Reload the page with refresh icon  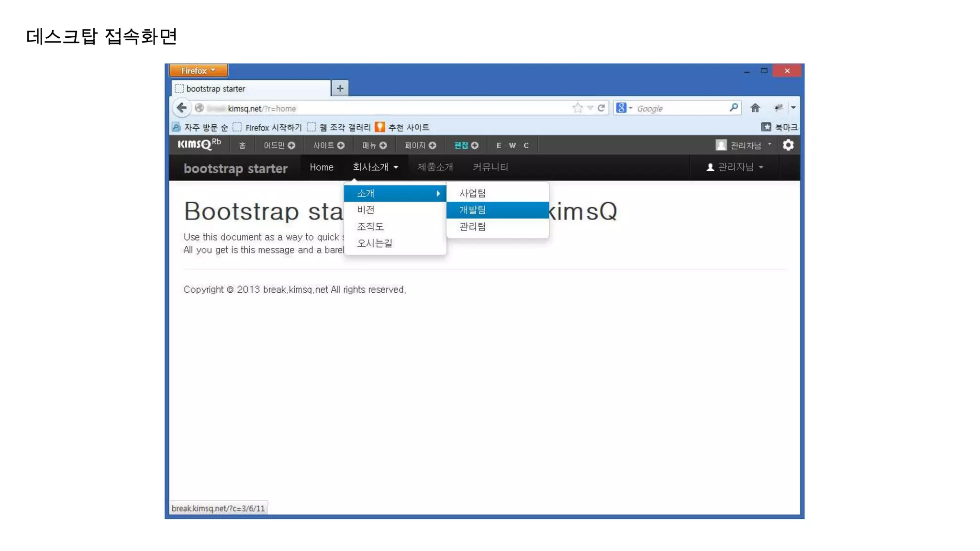point(601,108)
